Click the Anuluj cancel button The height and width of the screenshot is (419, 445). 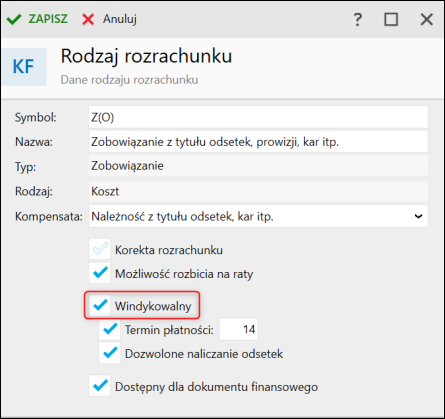[x=109, y=19]
